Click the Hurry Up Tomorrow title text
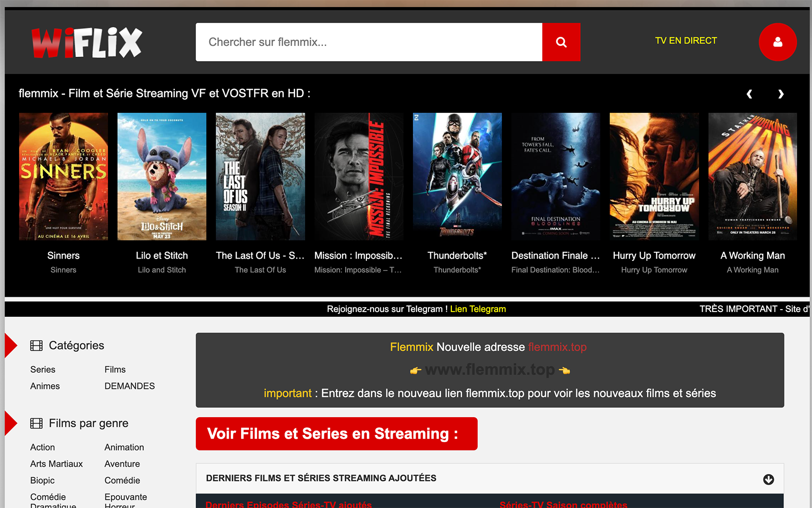Screen dimensions: 812x508 coord(654,256)
